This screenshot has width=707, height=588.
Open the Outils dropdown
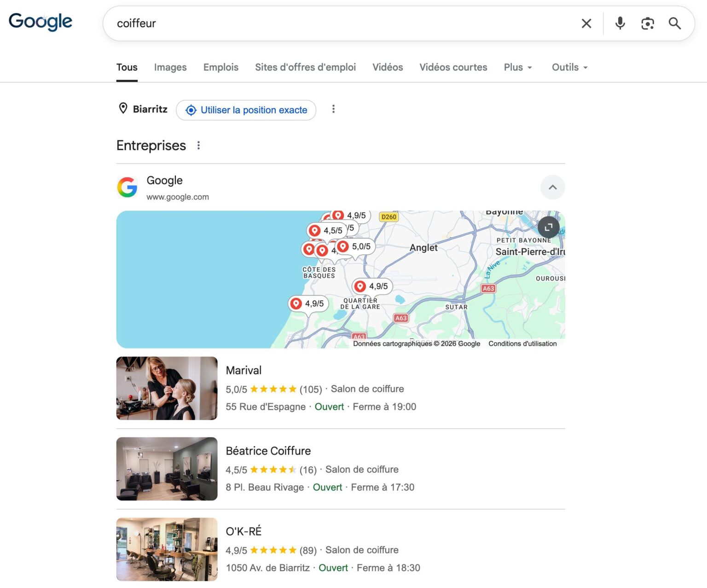[570, 67]
